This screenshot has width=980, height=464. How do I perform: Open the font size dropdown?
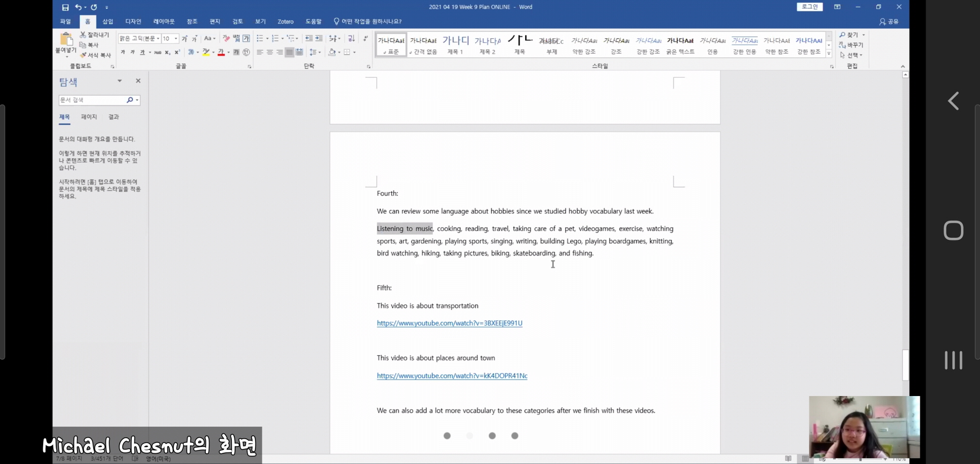tap(176, 38)
